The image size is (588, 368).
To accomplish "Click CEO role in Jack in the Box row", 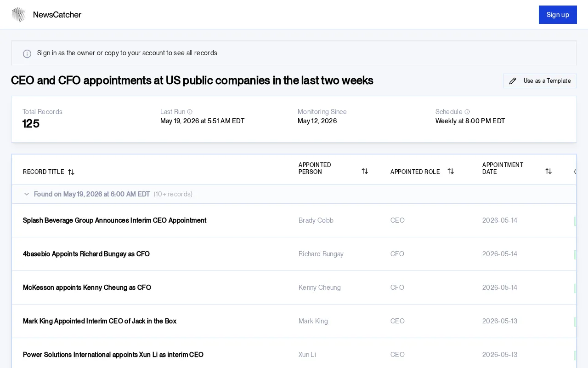I will tap(397, 321).
